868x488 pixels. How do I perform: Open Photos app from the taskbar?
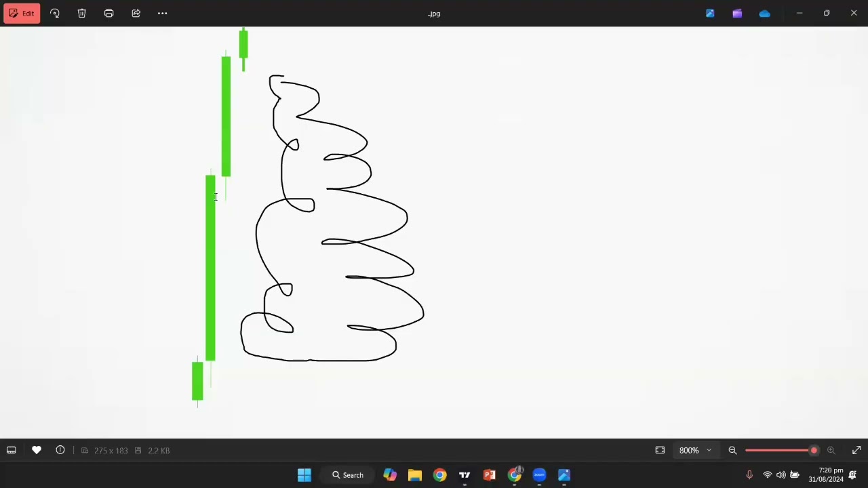[564, 475]
